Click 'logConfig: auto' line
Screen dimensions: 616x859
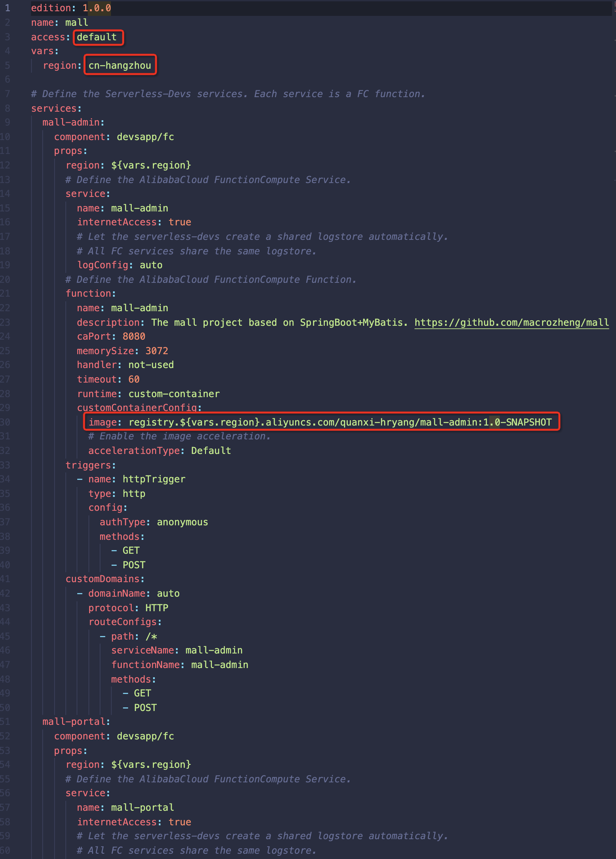coord(120,265)
